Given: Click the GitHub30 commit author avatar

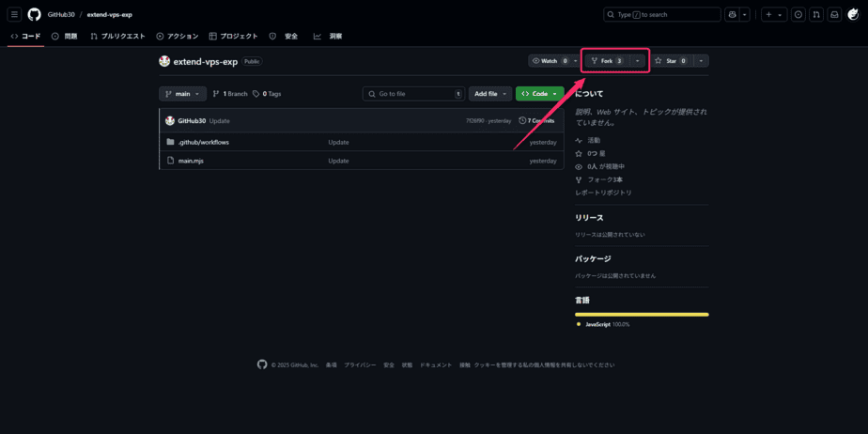Looking at the screenshot, I should coord(171,120).
